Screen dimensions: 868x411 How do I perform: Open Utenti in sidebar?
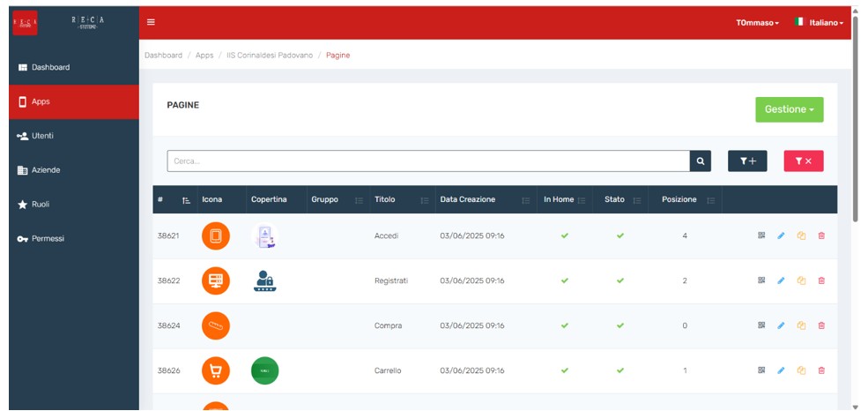74,136
